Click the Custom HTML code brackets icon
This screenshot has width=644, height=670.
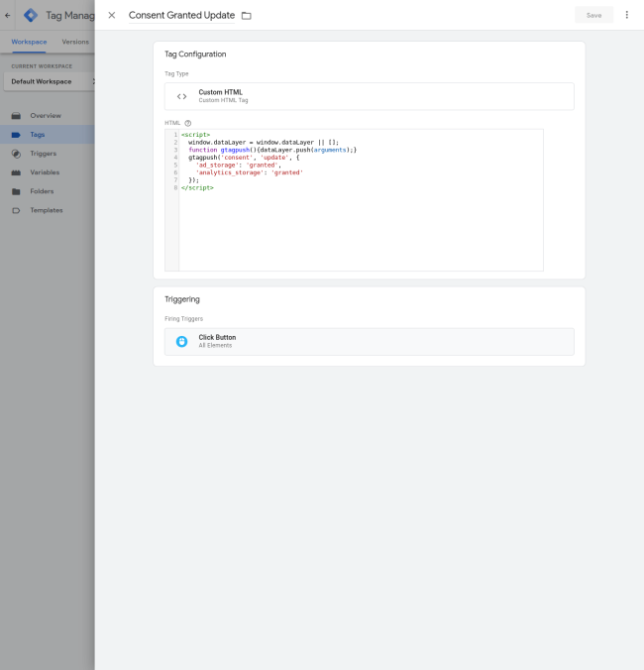coord(181,96)
